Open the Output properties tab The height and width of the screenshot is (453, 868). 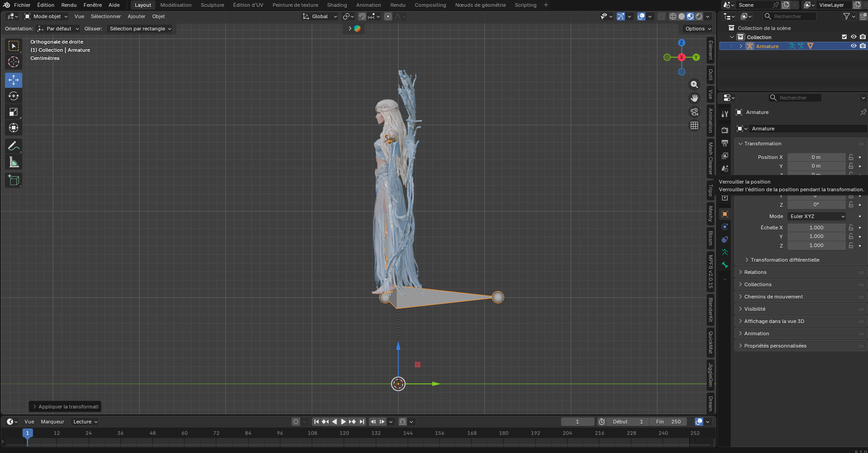tap(725, 143)
